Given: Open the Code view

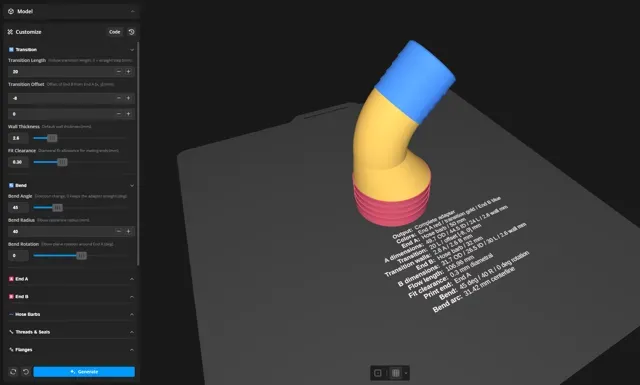Looking at the screenshot, I should click(x=115, y=32).
